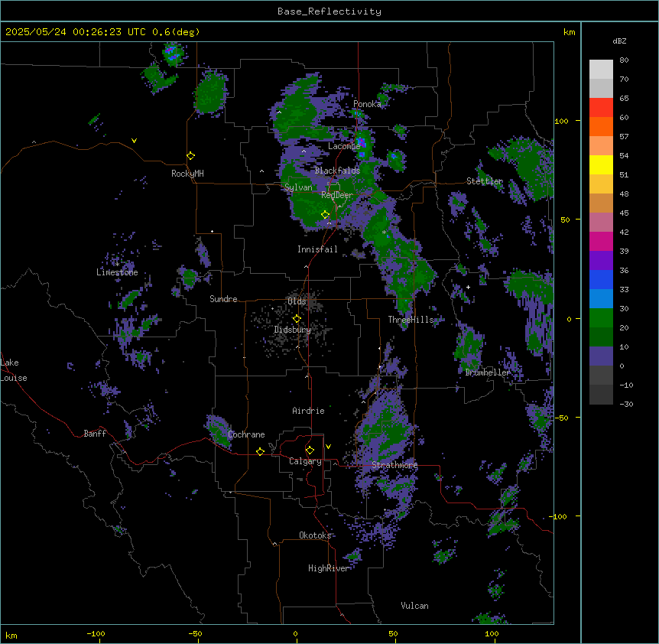659x644 pixels.
Task: Click the Lacombe city label
Action: 344,146
